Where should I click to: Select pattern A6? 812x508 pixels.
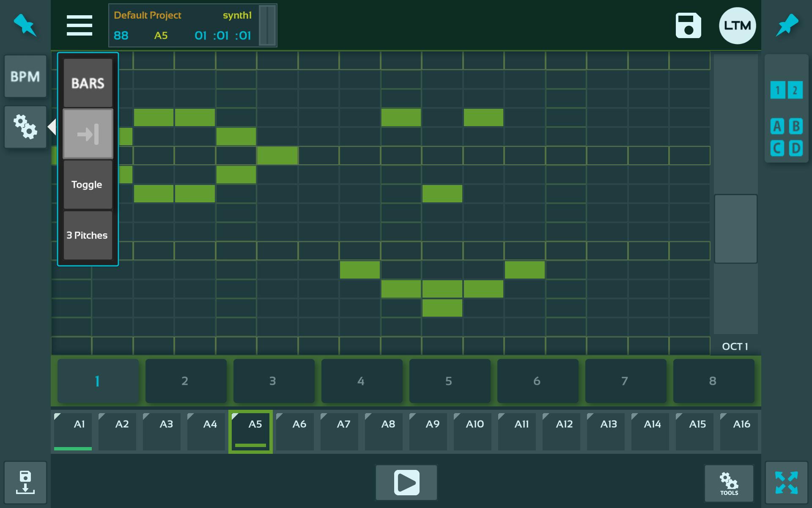tap(295, 431)
